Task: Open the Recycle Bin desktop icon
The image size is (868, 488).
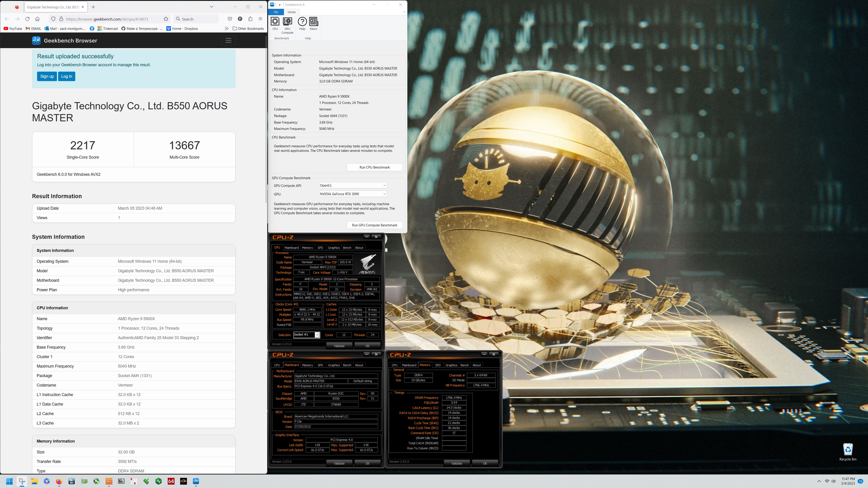Action: pyautogui.click(x=847, y=452)
